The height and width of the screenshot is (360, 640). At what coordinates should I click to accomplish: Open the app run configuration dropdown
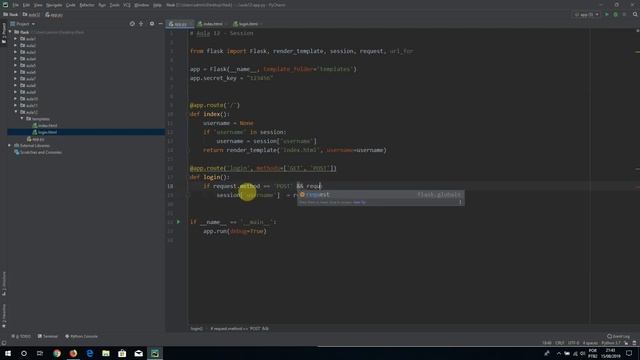tap(587, 14)
